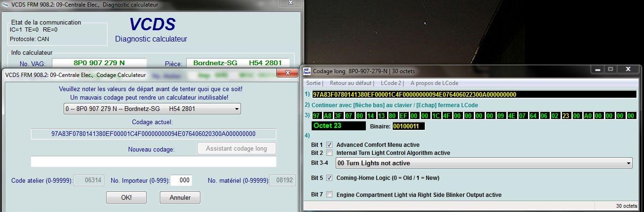644x212 pixels.
Task: Select byte box 4F
Action: point(446,115)
